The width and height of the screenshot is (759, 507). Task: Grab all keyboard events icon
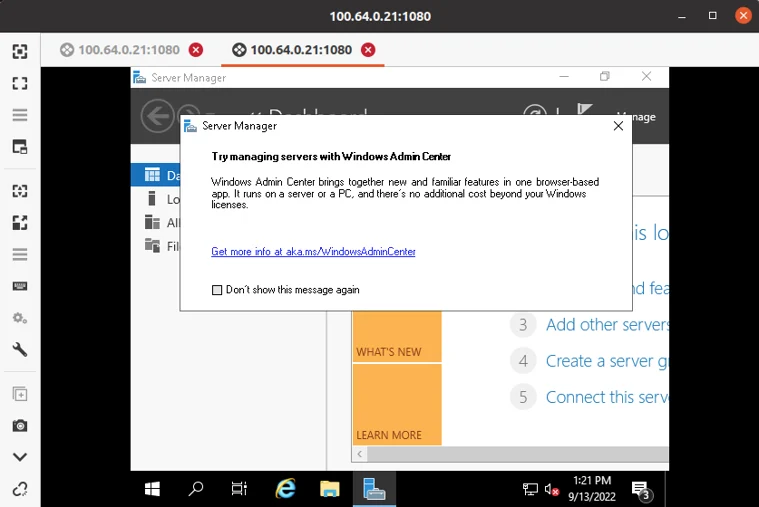(20, 286)
